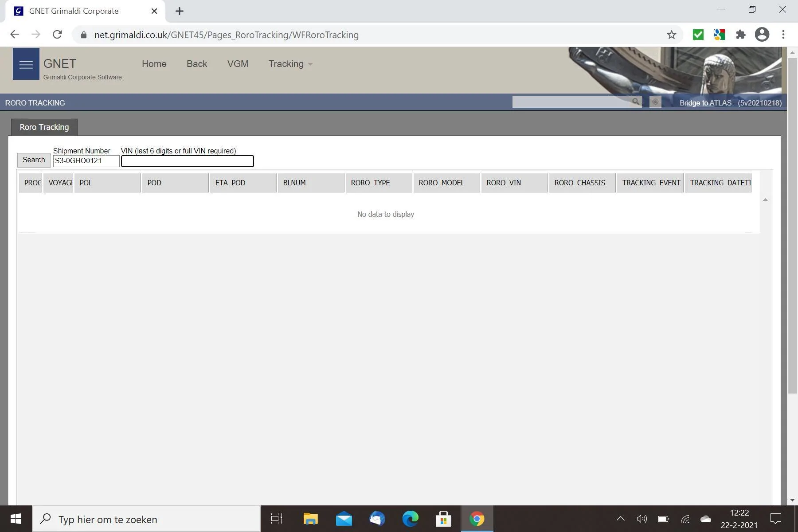
Task: Click the Shipment Number input field
Action: tap(86, 161)
